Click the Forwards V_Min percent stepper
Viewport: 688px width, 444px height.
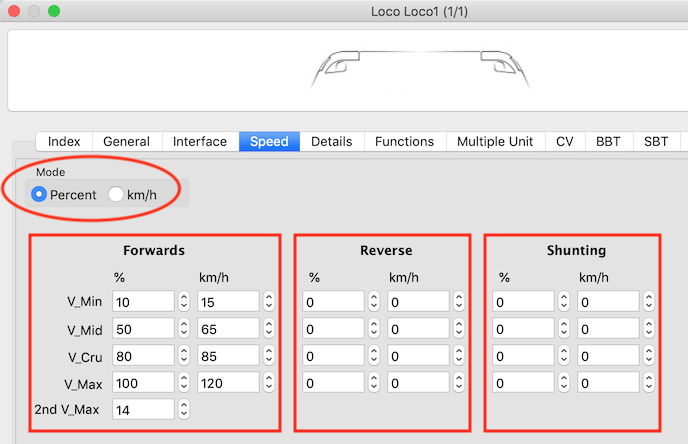click(x=183, y=301)
